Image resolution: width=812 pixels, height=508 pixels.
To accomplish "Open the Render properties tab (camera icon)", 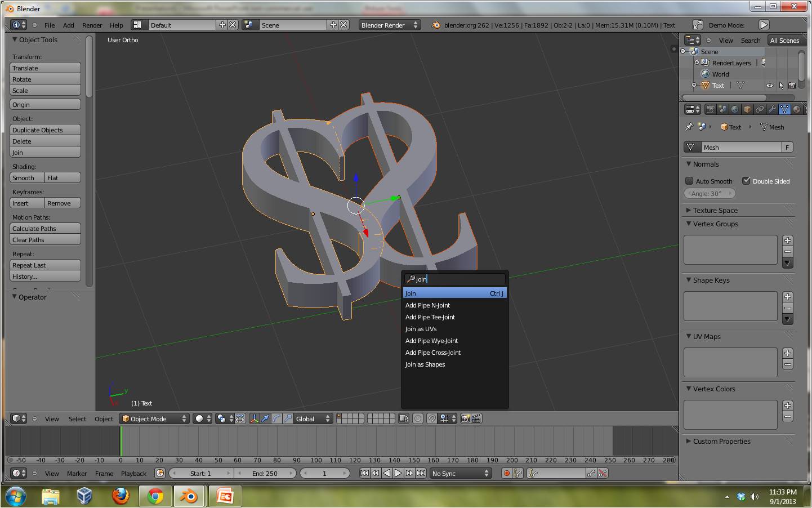I will [x=710, y=109].
